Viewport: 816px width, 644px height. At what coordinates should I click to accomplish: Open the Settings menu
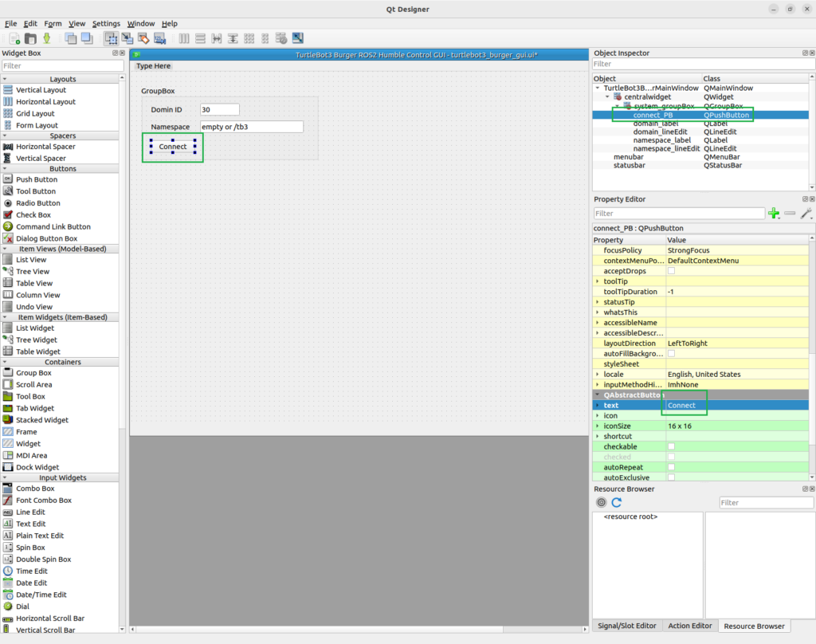click(x=106, y=23)
